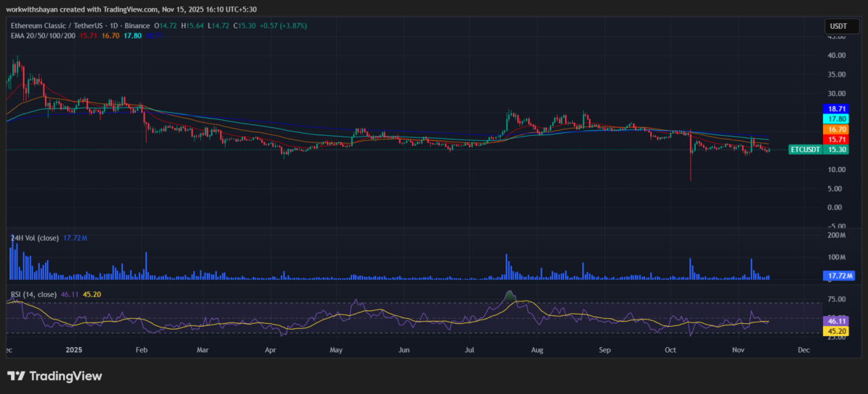Click the May label on time axis
This screenshot has width=868, height=394.
(336, 349)
